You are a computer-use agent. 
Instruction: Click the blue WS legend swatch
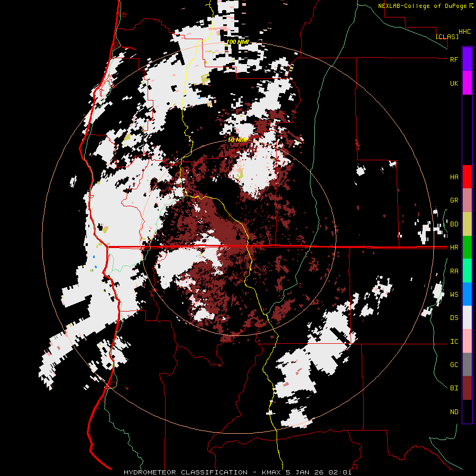click(x=467, y=294)
